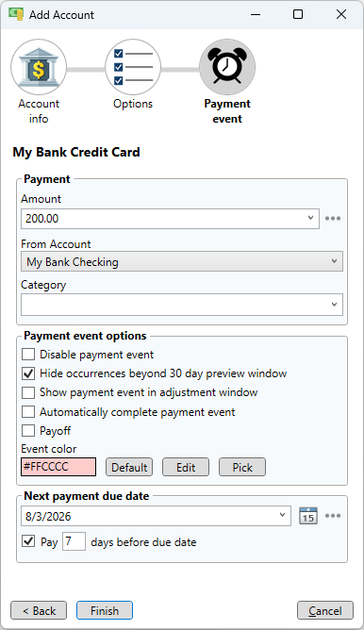Click the Add Account app icon in title bar

[x=16, y=14]
